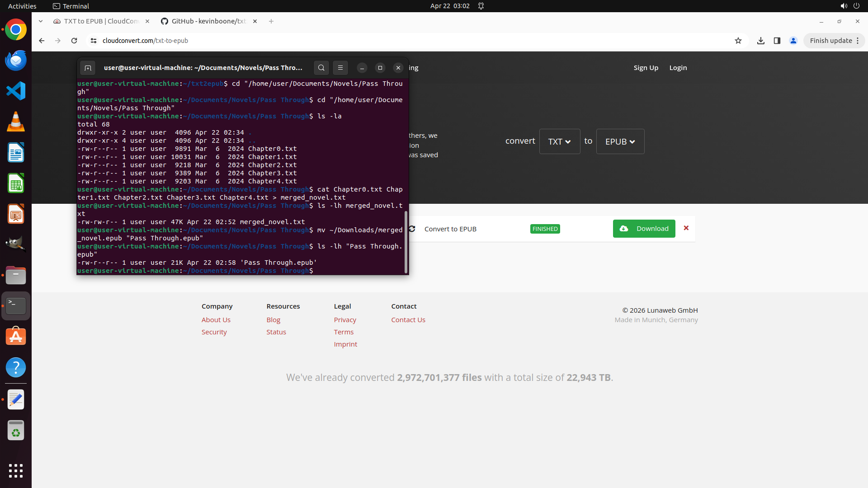Open the Chrome downloads icon
868x488 pixels.
tap(761, 41)
